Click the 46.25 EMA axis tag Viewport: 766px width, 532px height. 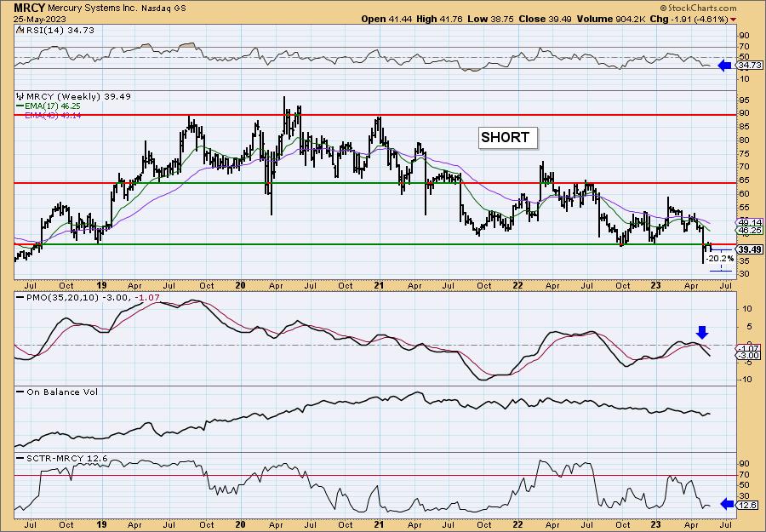coord(749,230)
